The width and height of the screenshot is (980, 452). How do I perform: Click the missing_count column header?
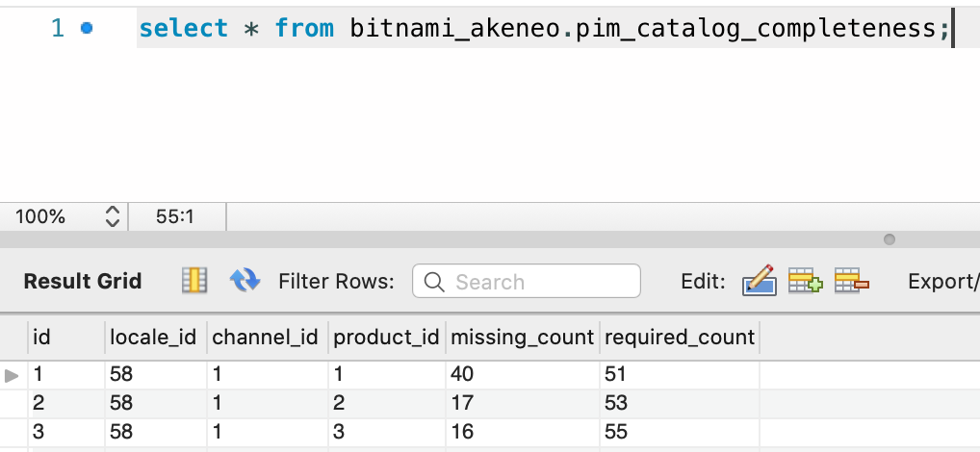523,338
